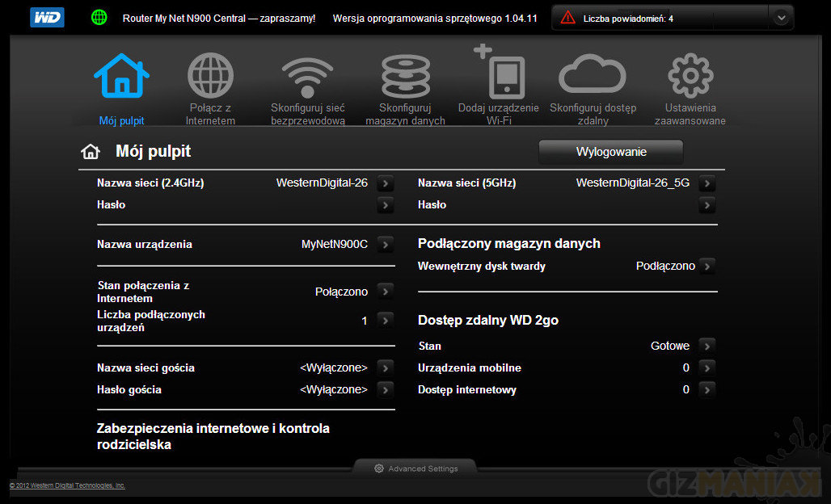Open arrow next to WesternDigital-26 network name
The height and width of the screenshot is (504, 831).
click(386, 183)
